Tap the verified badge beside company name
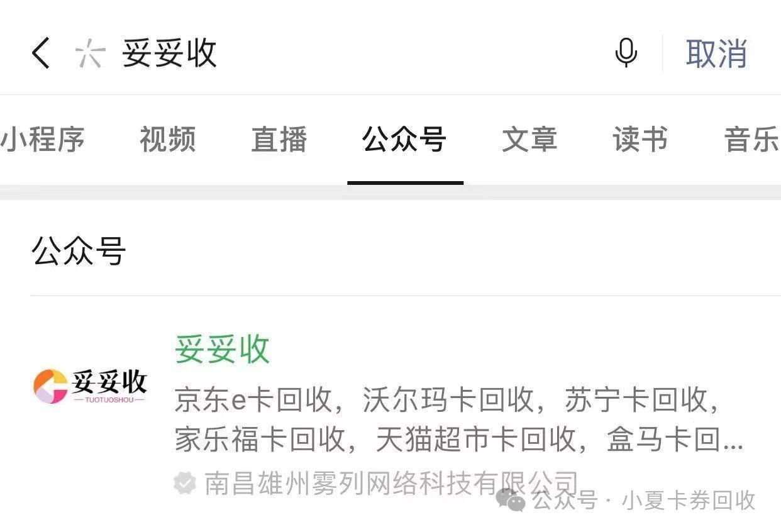Screen dimensions: 781x532 click(185, 484)
